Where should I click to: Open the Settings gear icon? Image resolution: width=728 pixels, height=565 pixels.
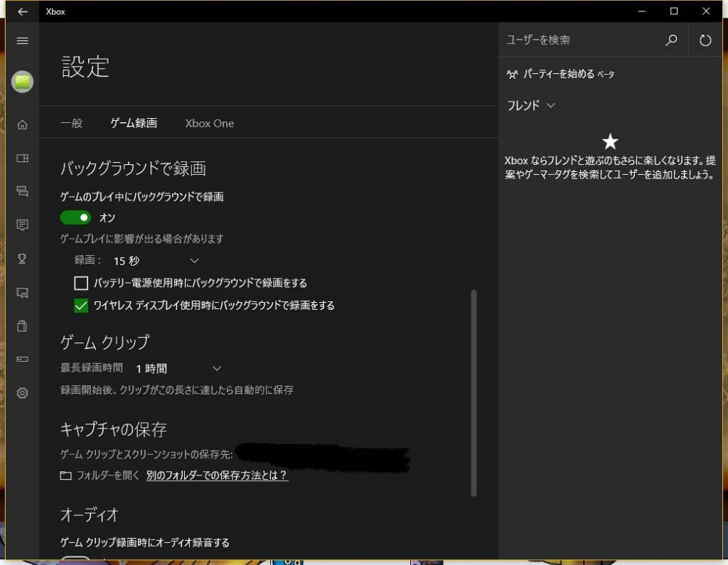tap(22, 393)
